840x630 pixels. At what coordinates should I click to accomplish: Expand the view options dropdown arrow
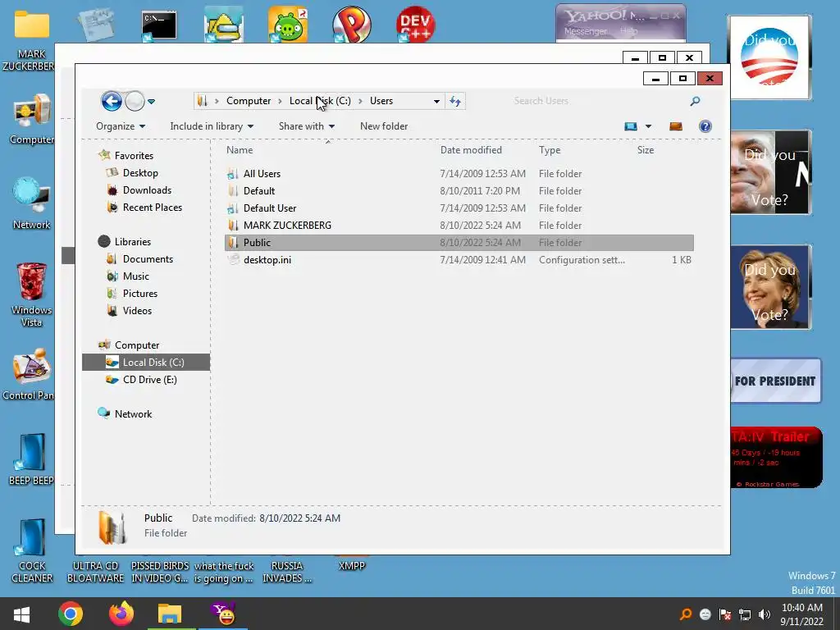click(x=648, y=126)
